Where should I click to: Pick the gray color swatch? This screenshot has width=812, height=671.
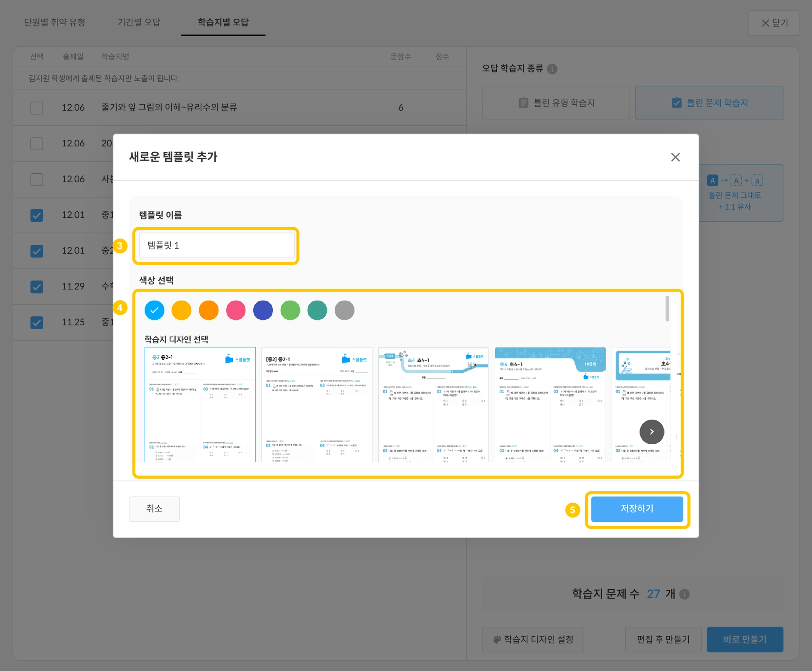point(344,310)
